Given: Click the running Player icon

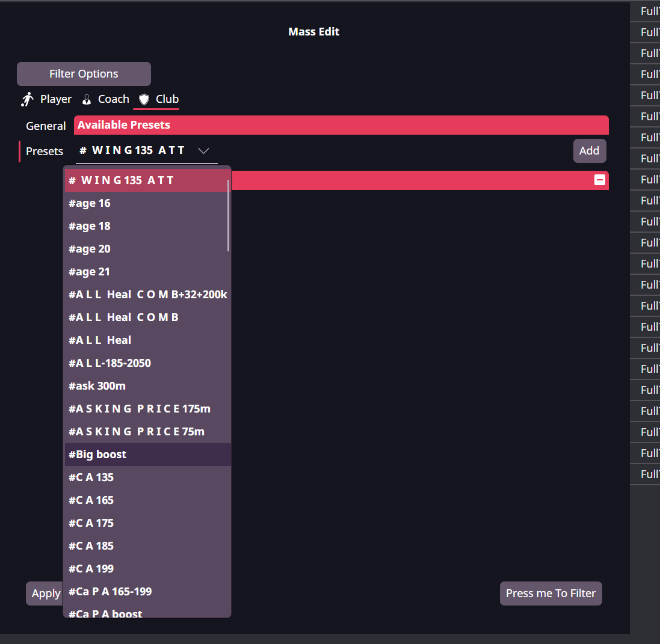Looking at the screenshot, I should pos(27,99).
